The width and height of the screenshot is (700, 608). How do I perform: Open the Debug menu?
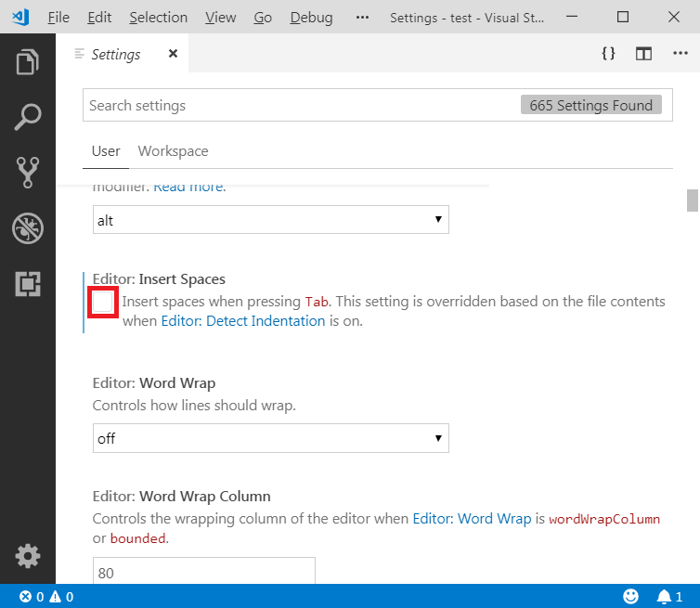coord(311,18)
